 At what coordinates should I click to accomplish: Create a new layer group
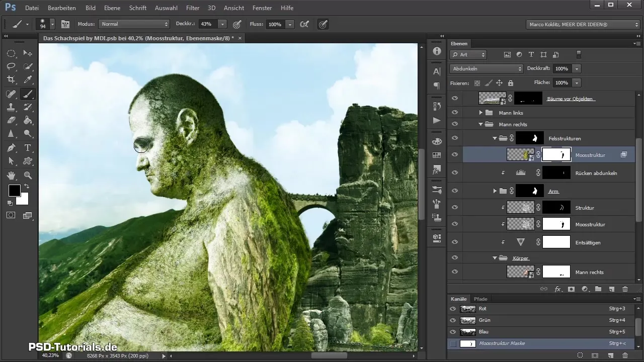598,289
